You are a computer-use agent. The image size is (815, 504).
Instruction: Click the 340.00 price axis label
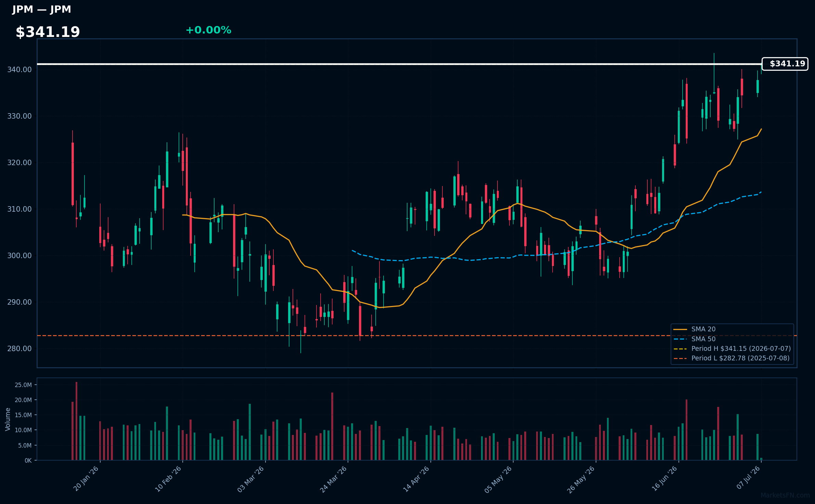pos(20,70)
